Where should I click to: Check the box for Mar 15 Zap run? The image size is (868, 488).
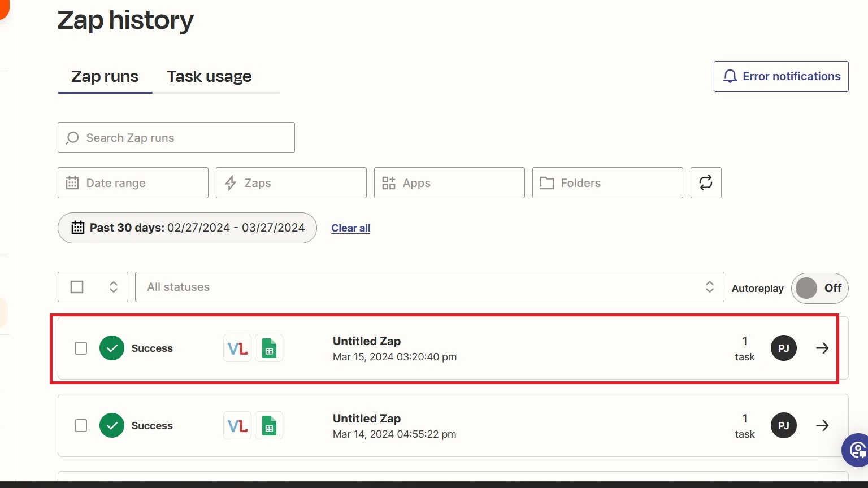pyautogui.click(x=81, y=348)
